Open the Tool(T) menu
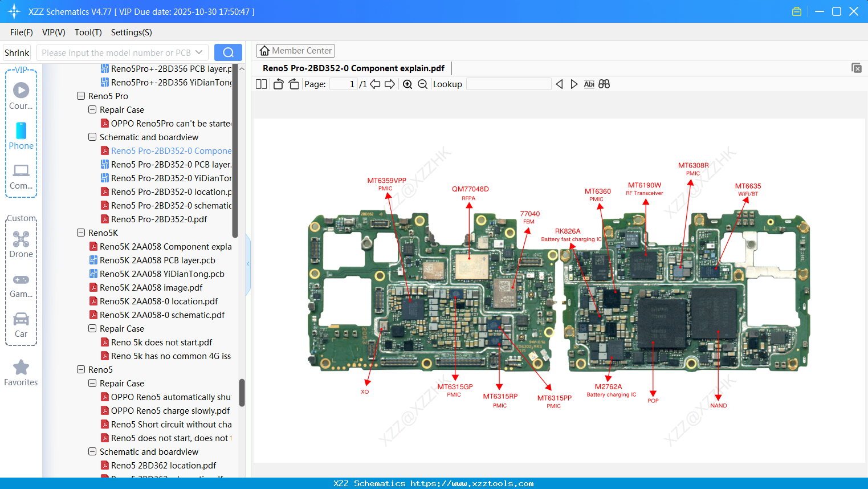 tap(88, 32)
